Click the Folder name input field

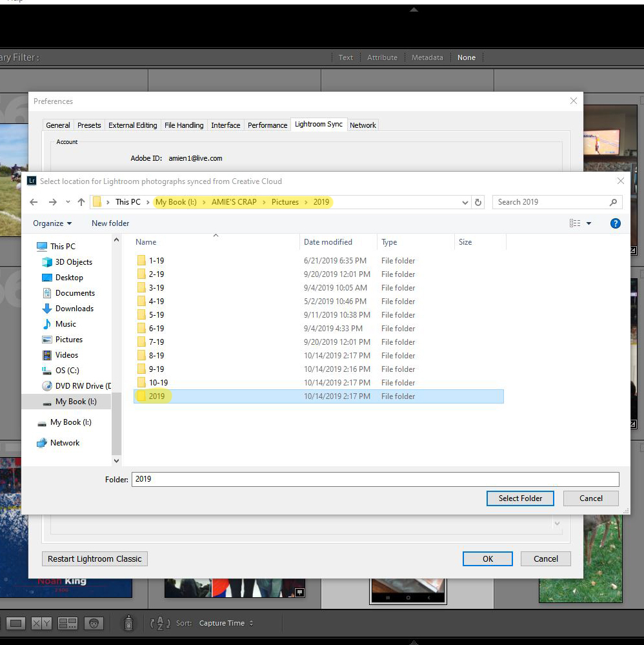coord(375,479)
